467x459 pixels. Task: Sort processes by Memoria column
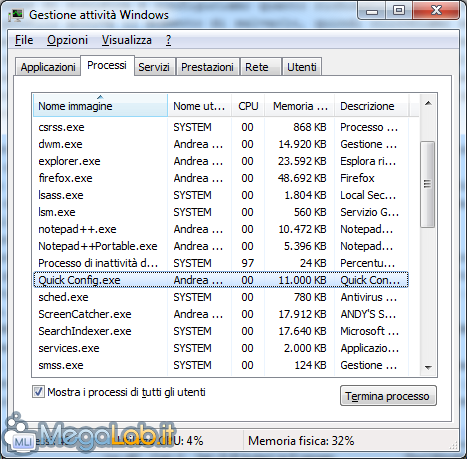point(300,106)
